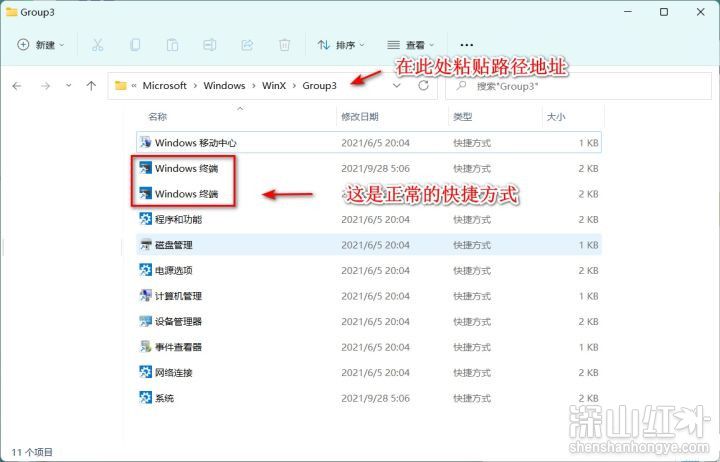Viewport: 720px width, 462px height.
Task: Select the 电源选项 shortcut icon
Action: pyautogui.click(x=146, y=270)
